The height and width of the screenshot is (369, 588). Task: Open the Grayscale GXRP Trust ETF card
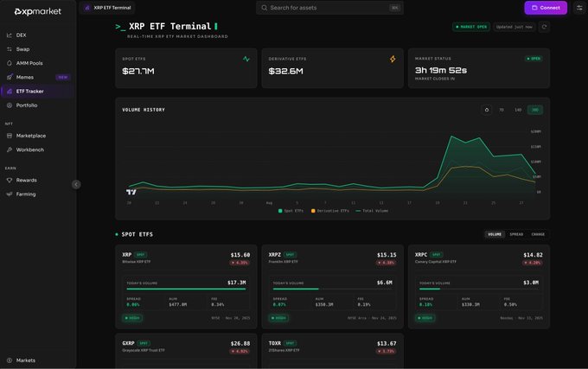[186, 351]
